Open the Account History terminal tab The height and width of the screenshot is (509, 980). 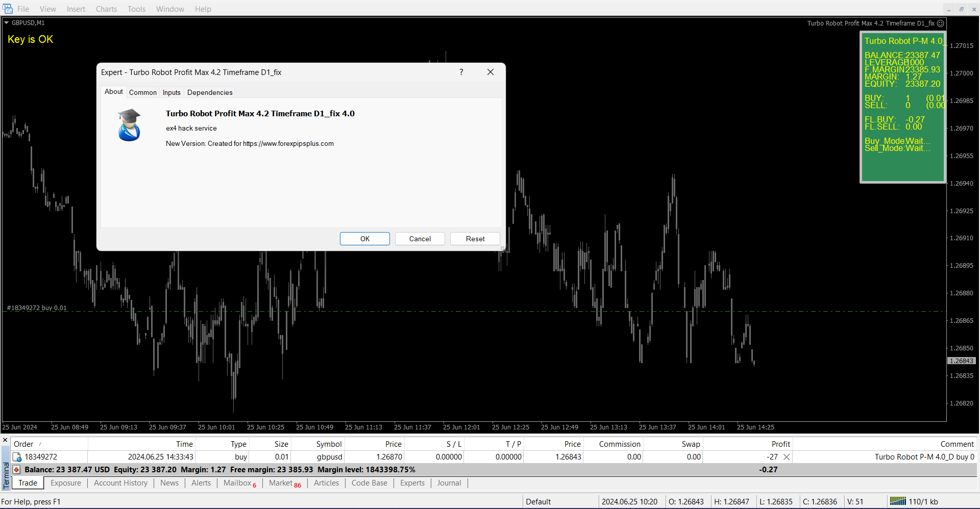point(120,483)
